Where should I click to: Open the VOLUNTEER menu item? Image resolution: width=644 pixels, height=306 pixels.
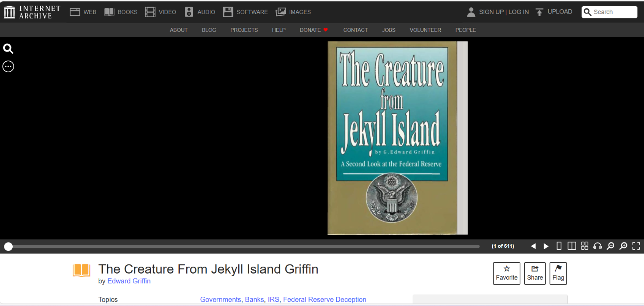[425, 30]
